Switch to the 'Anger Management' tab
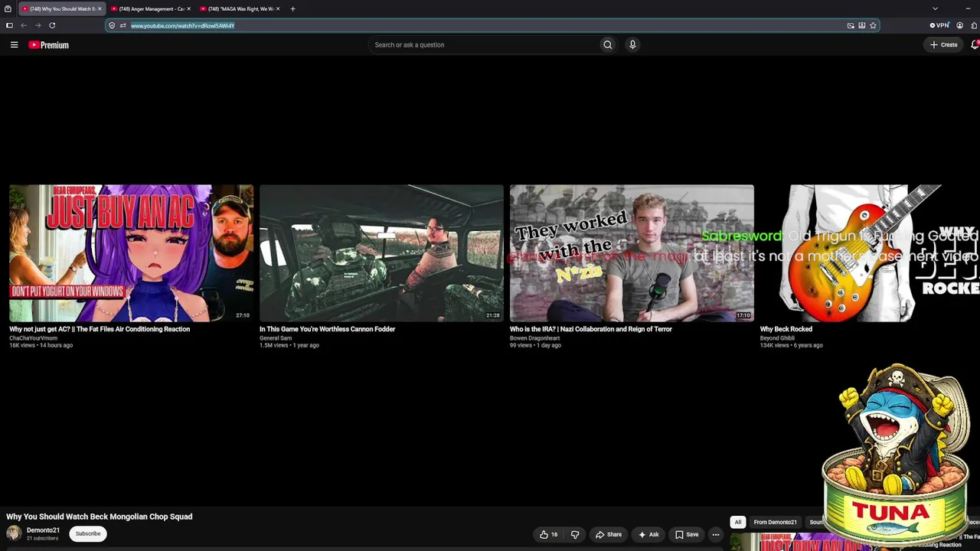This screenshot has width=980, height=551. coord(152,8)
